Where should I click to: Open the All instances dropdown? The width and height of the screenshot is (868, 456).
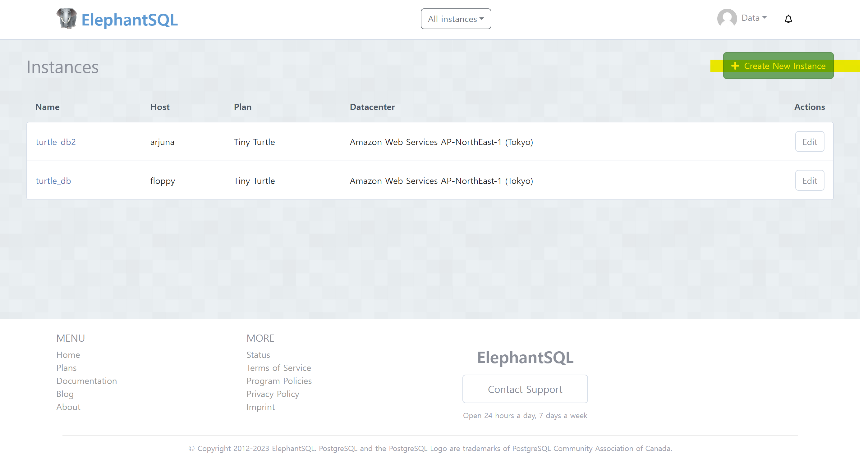pyautogui.click(x=456, y=19)
